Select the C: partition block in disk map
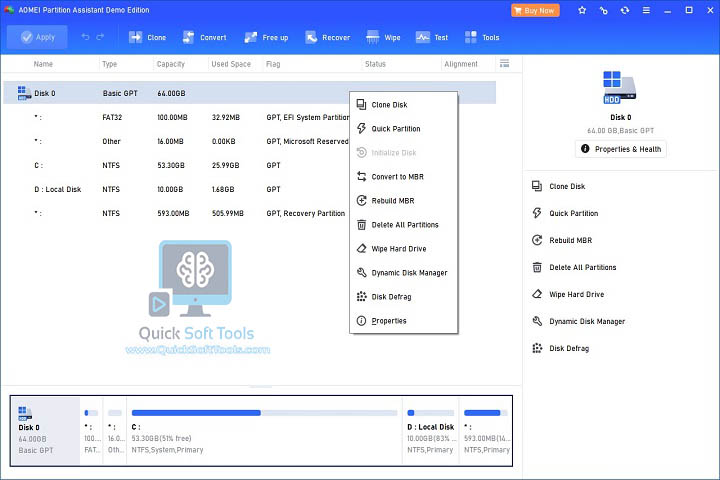The height and width of the screenshot is (480, 720). click(x=264, y=430)
